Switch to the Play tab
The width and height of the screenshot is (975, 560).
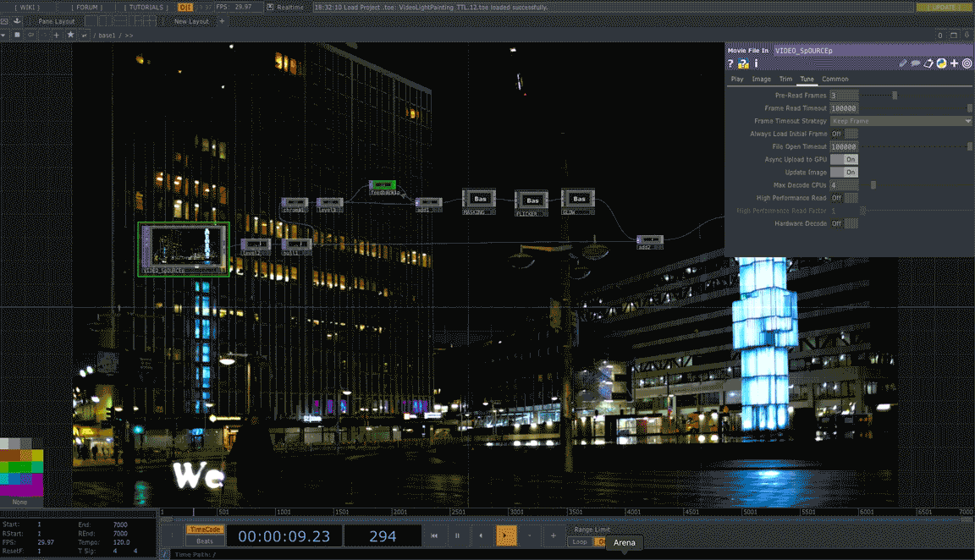(737, 79)
